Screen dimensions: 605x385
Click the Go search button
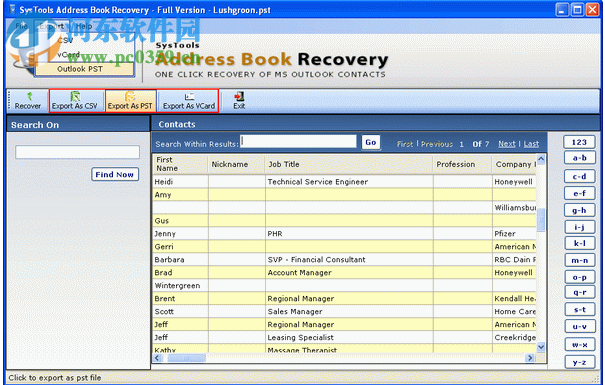[x=370, y=142]
